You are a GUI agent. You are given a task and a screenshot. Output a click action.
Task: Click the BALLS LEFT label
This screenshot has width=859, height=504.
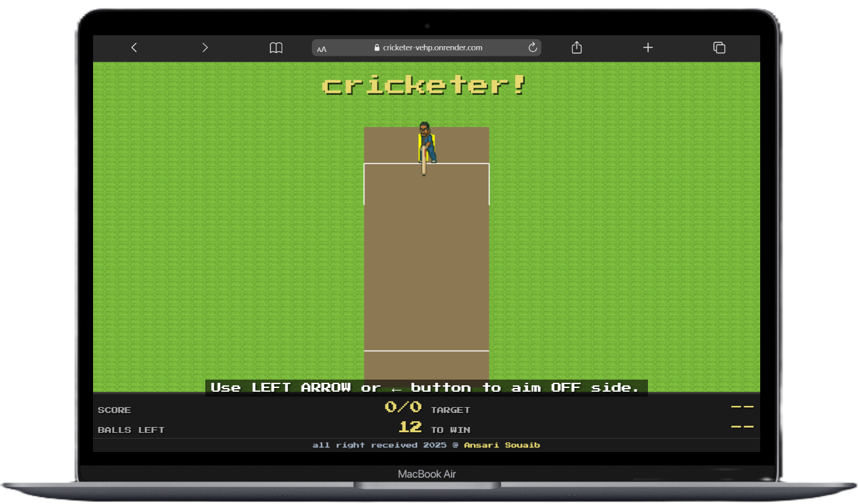pyautogui.click(x=131, y=430)
